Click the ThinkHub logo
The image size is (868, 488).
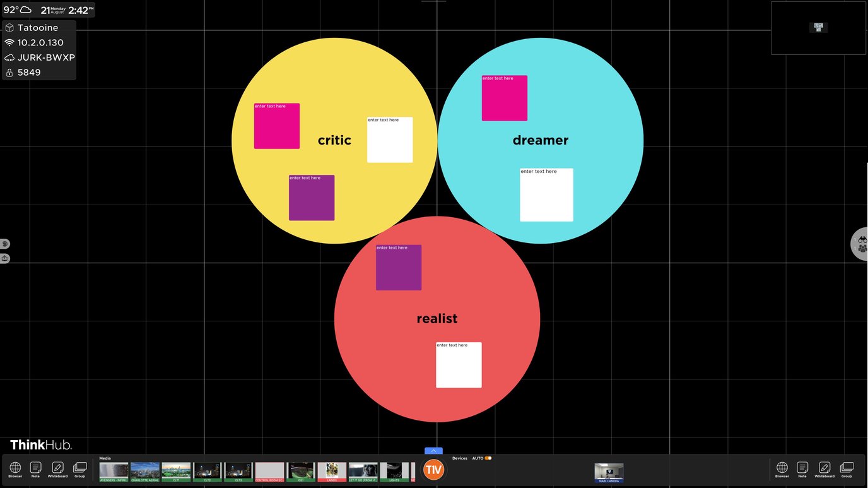click(40, 444)
